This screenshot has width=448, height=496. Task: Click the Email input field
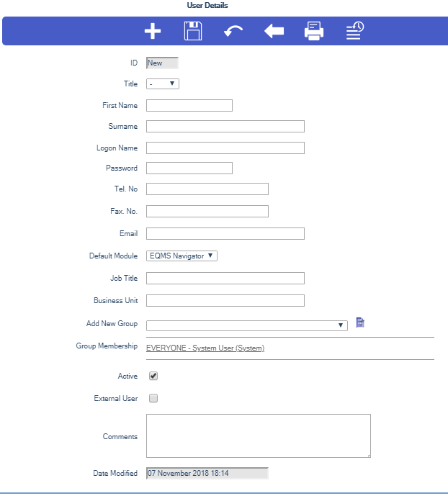(x=225, y=233)
